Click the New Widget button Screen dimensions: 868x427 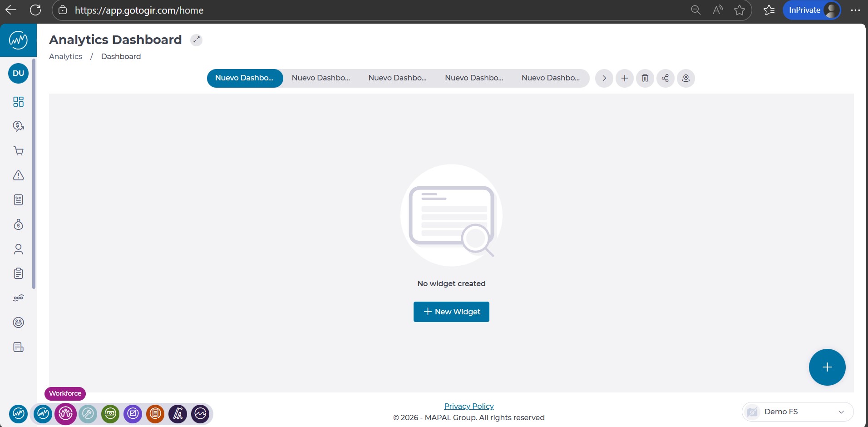click(x=451, y=312)
